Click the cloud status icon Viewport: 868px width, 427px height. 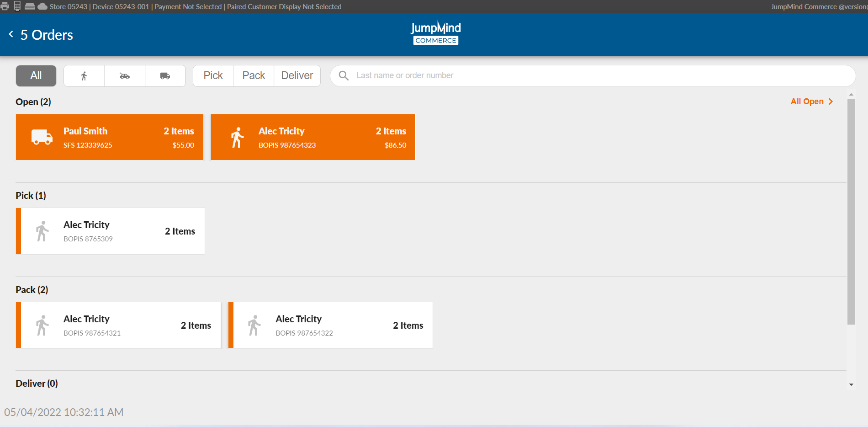click(42, 6)
